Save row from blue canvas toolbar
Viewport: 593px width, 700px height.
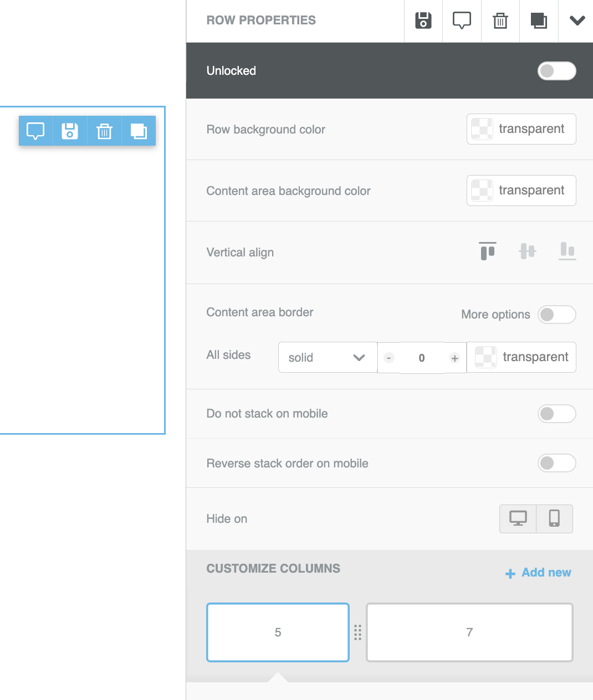pos(70,131)
